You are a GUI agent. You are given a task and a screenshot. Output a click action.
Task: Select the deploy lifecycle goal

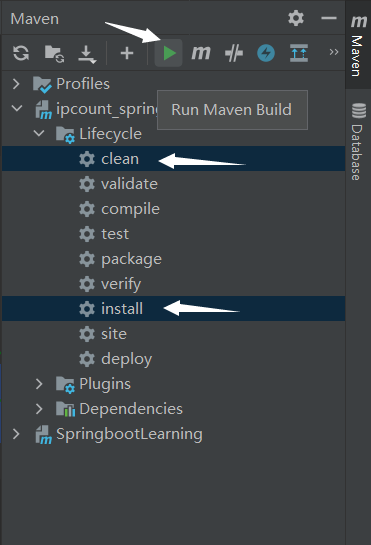pyautogui.click(x=174, y=359)
